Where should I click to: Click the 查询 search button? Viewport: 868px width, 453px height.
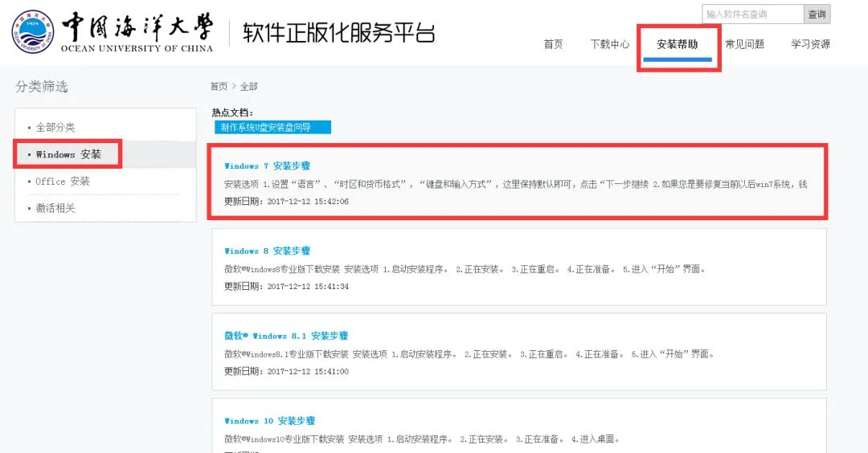tap(817, 14)
